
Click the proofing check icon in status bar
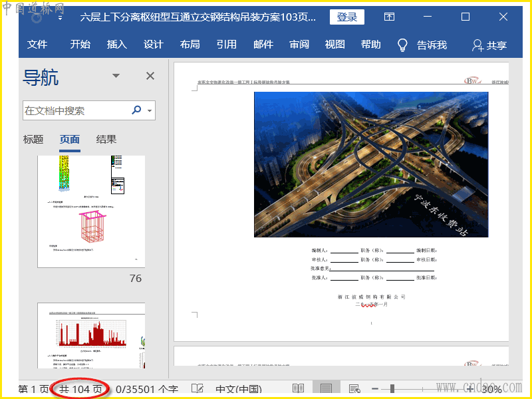198,388
